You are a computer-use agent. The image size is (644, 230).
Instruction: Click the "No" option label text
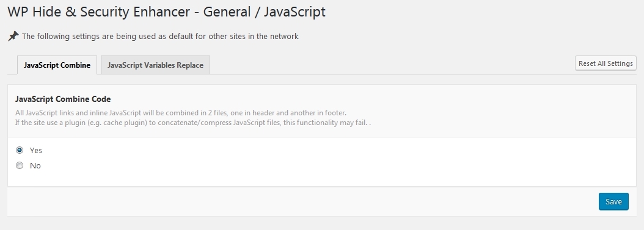pos(35,165)
